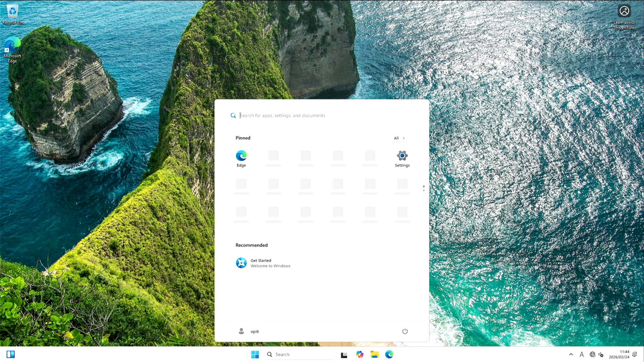
Task: Go to next page of pinned apps
Action: pos(424,190)
